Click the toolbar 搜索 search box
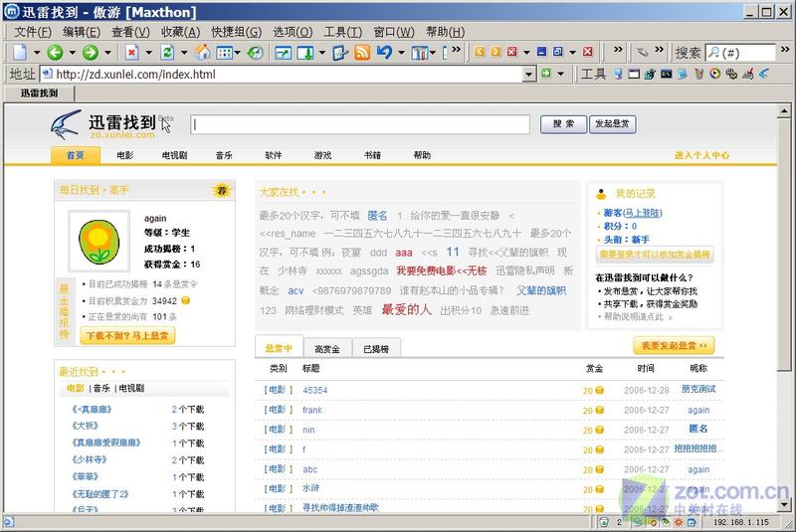 tap(740, 53)
